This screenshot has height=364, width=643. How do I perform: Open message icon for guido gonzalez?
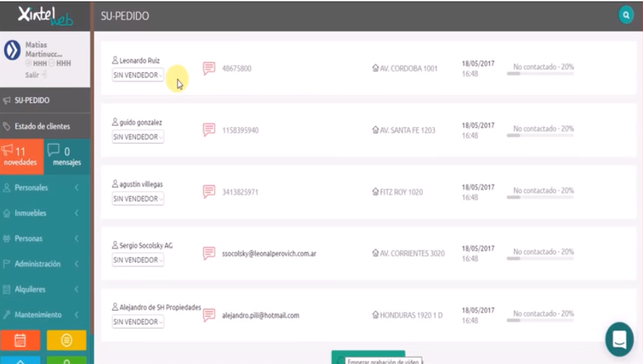coord(209,130)
